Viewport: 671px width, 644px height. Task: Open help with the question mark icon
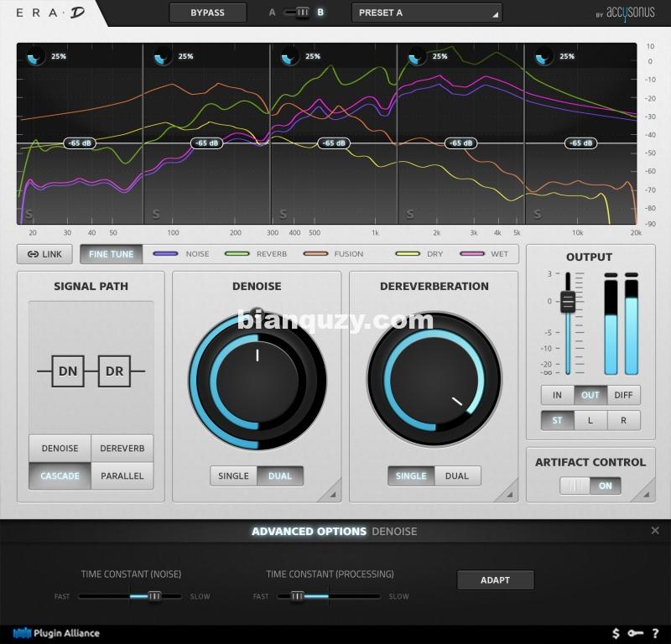click(655, 633)
